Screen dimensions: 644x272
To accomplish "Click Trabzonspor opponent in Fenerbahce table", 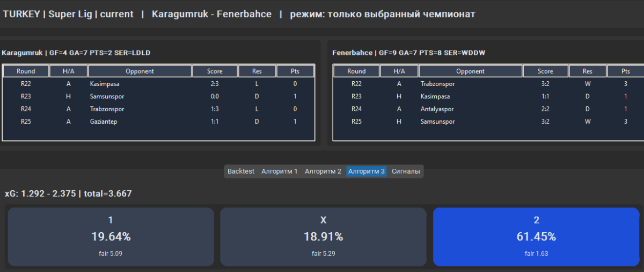I will 437,84.
